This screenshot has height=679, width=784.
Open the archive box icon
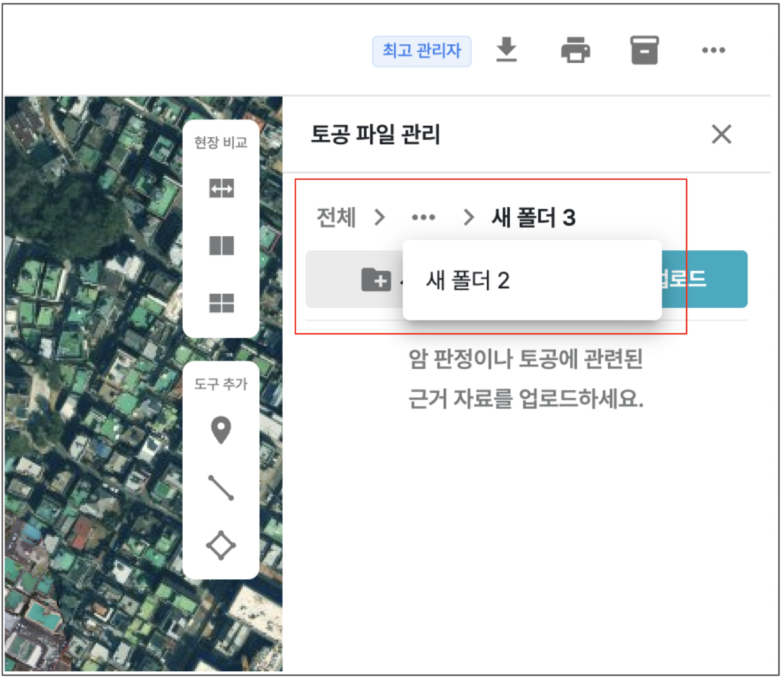click(x=644, y=50)
